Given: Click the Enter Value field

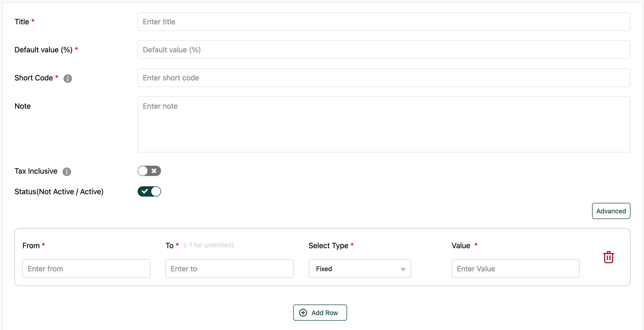Looking at the screenshot, I should point(515,269).
